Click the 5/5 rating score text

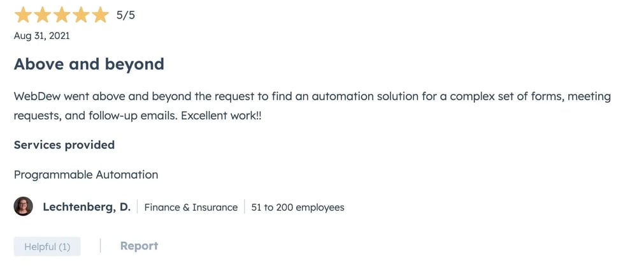125,15
